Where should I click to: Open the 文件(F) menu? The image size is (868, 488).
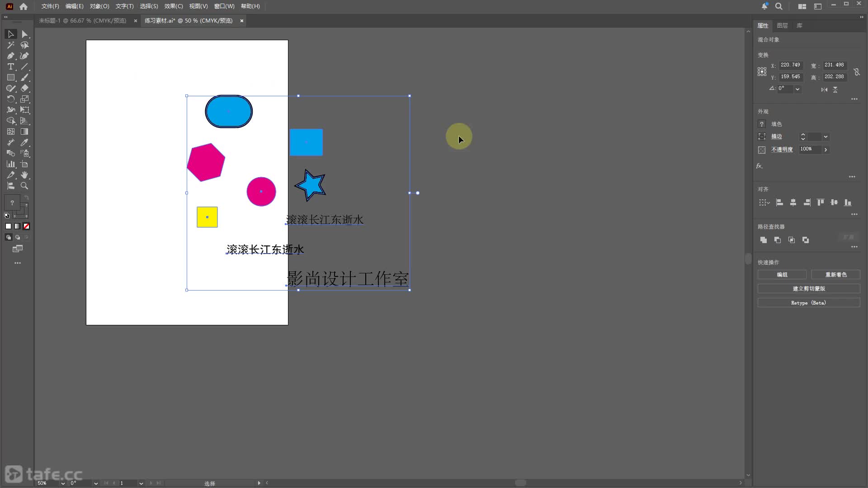pos(50,6)
